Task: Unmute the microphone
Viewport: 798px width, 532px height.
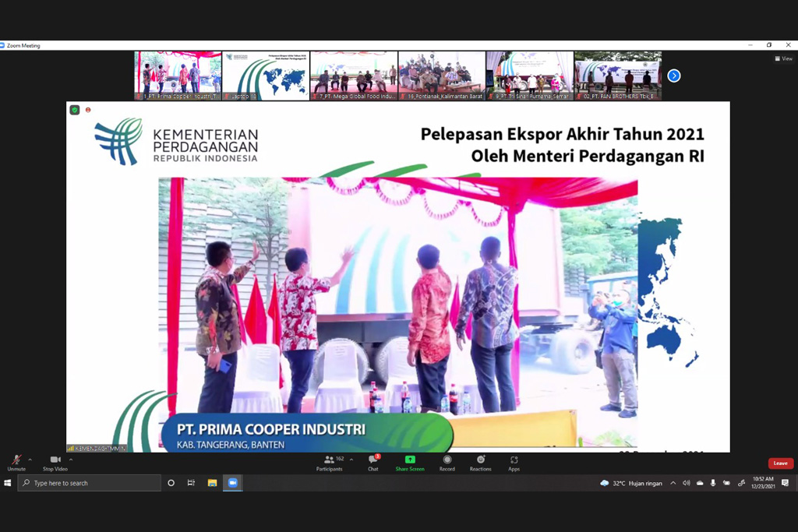Action: (x=16, y=461)
